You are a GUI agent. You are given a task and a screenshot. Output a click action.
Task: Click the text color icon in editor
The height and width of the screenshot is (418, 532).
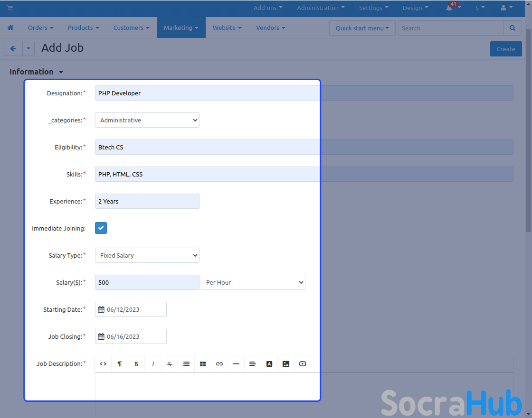click(269, 364)
